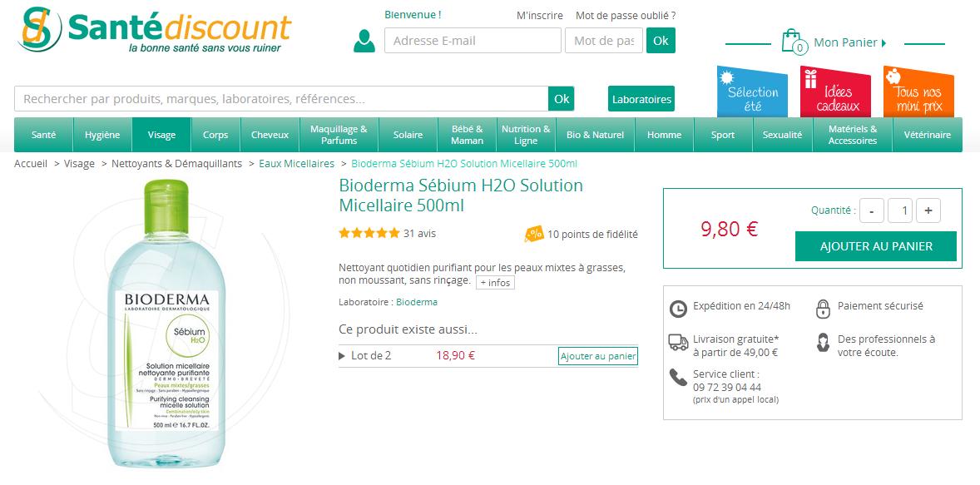
Task: Decrease quantity with the minus button
Action: coord(871,211)
